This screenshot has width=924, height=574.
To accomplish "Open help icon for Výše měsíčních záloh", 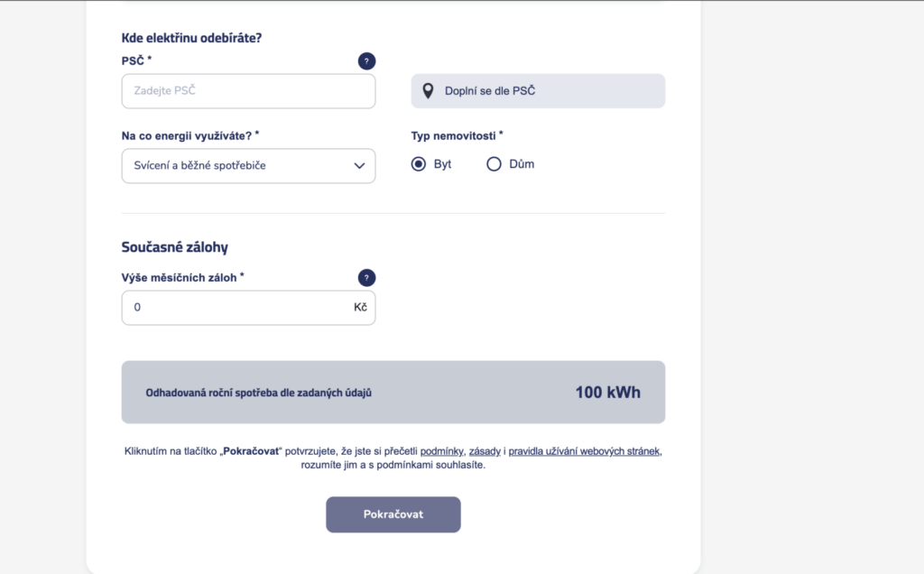I will click(366, 278).
